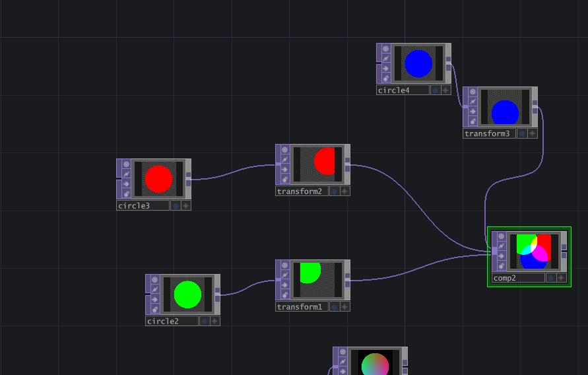Activate viewer plus icon on circle2
The width and height of the screenshot is (588, 375).
(214, 321)
